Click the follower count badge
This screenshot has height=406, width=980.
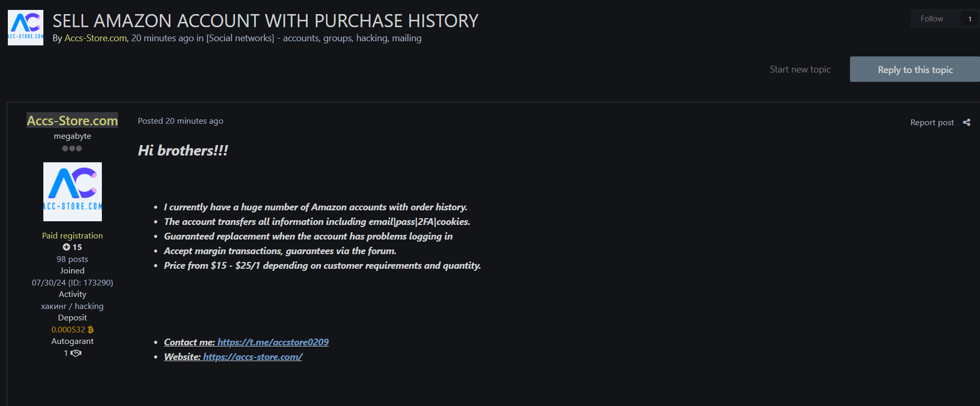970,19
